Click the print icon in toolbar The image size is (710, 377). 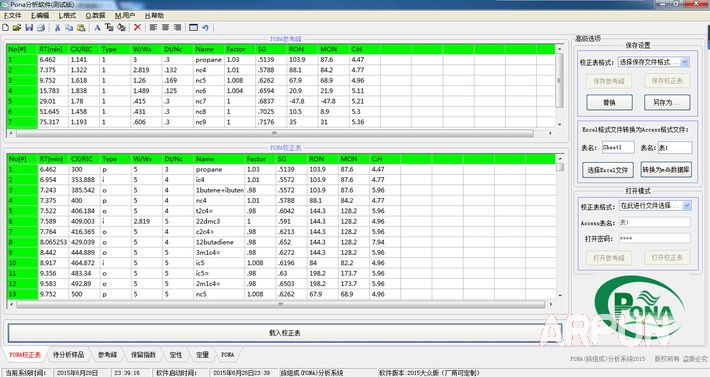click(41, 28)
